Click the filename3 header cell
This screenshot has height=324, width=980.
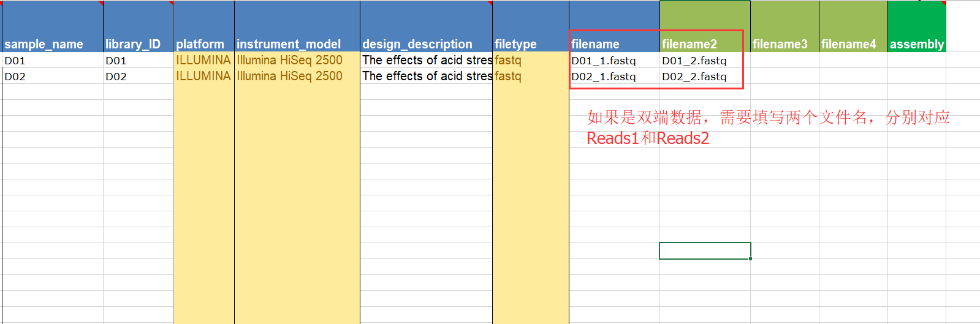tap(784, 43)
